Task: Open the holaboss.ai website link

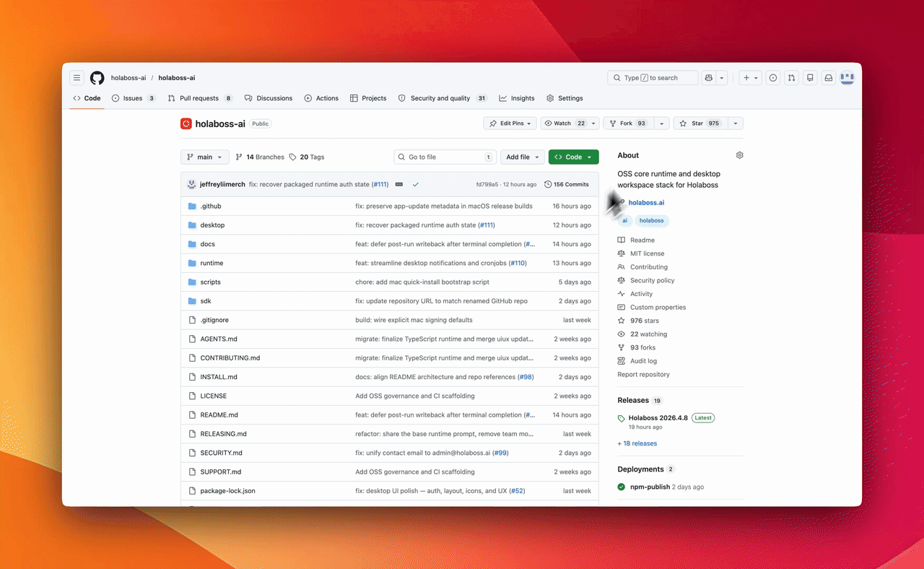Action: 646,203
